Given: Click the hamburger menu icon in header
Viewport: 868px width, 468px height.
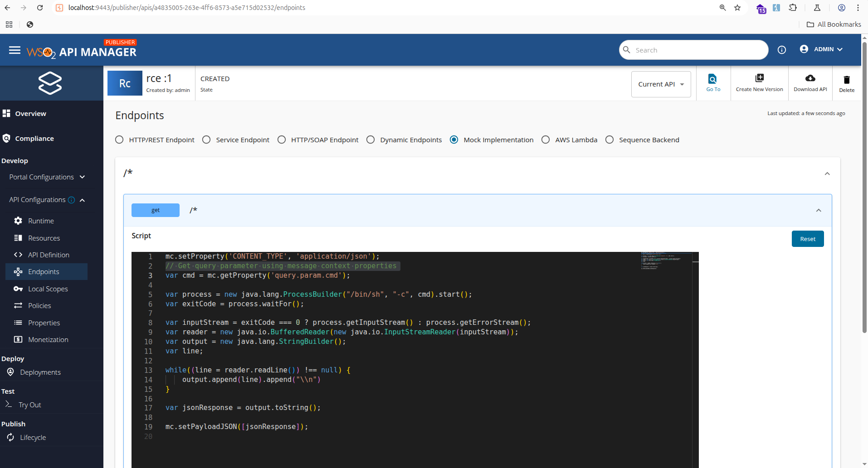Looking at the screenshot, I should (15, 50).
